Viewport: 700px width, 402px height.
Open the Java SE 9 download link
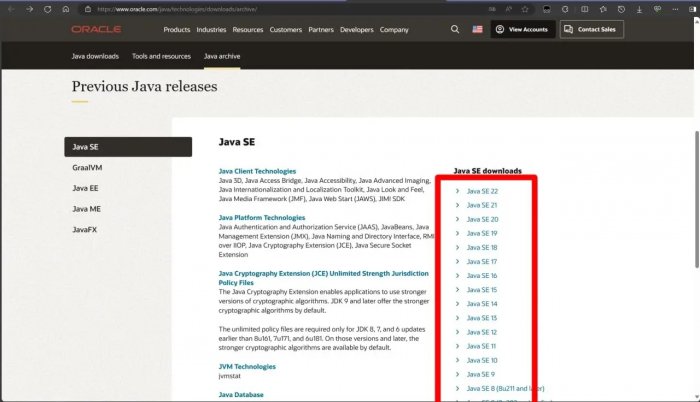(480, 374)
